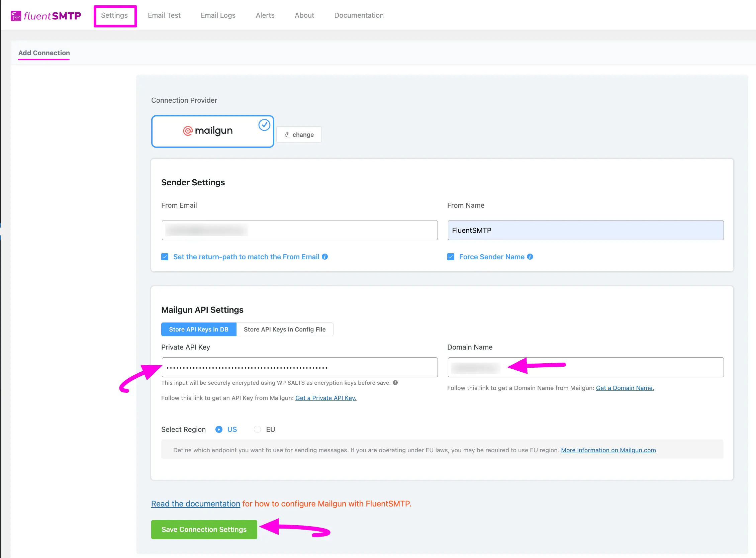Open the Get a Domain Name link
The width and height of the screenshot is (756, 558).
pos(625,388)
